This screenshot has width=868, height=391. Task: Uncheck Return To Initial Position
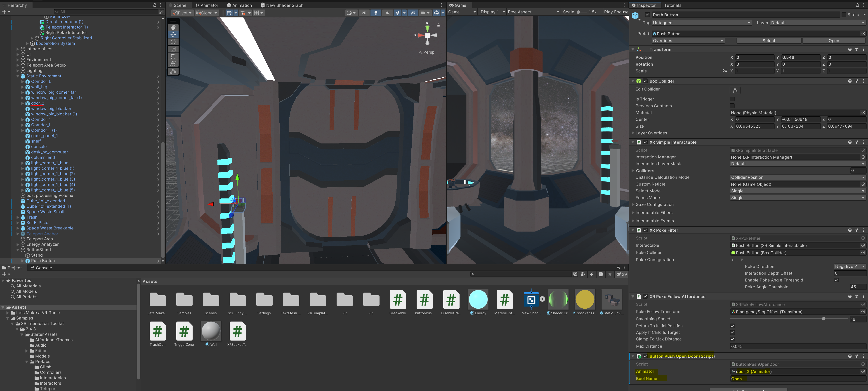point(732,326)
